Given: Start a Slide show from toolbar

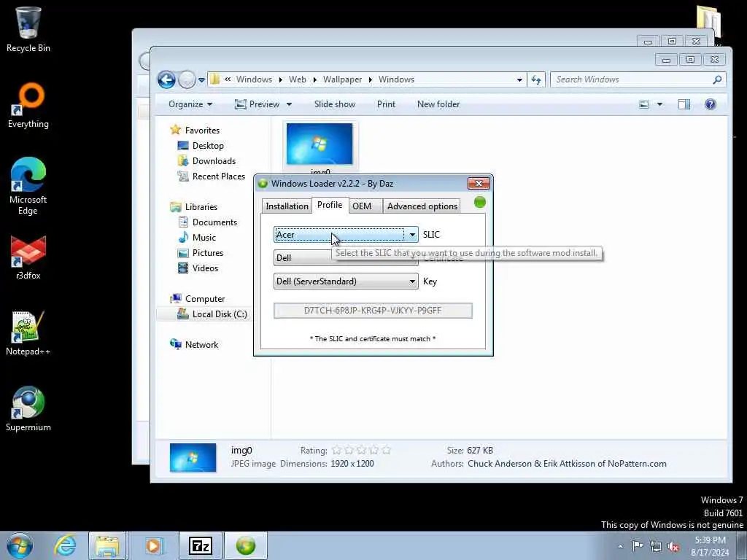Looking at the screenshot, I should 334,104.
